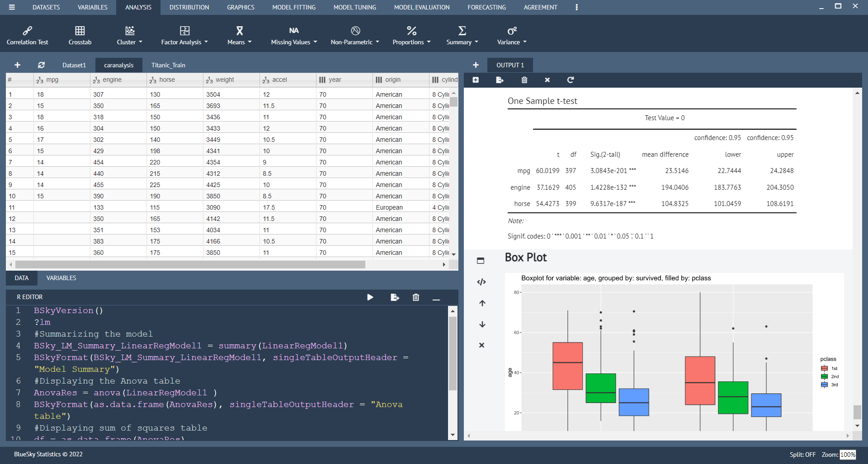
Task: Run the script in the R Editor
Action: [370, 297]
